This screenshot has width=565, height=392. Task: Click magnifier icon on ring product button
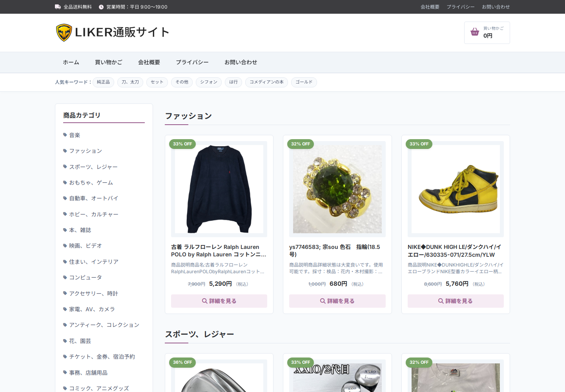323,301
